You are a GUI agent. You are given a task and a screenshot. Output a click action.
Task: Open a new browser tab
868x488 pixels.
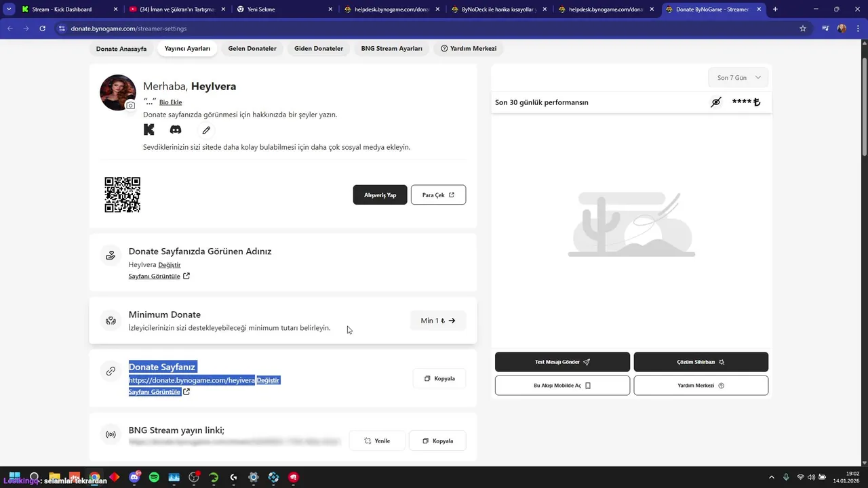click(775, 9)
